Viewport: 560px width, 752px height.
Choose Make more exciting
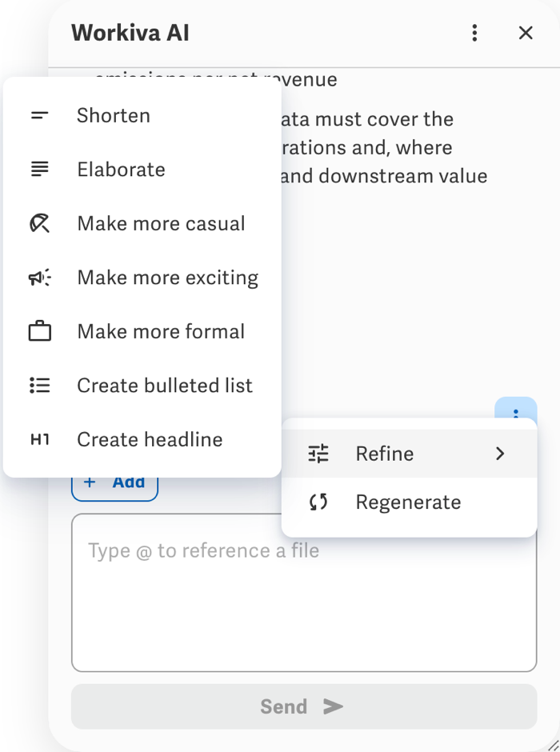142,278
